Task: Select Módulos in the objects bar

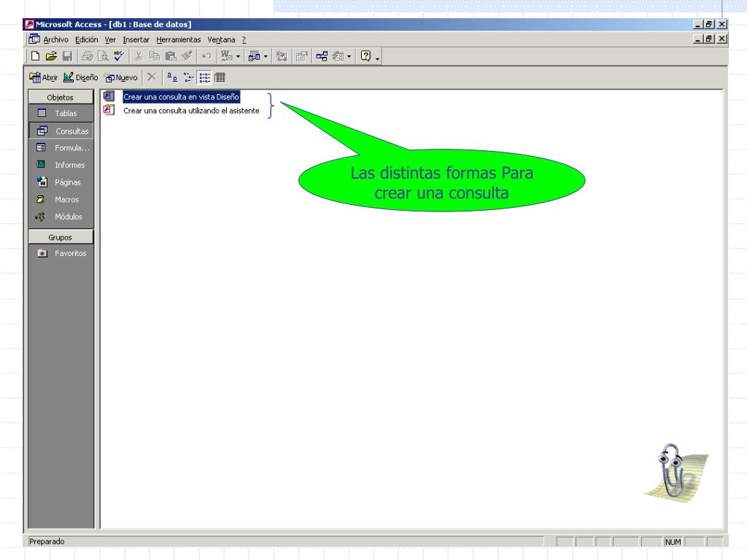Action: [x=61, y=217]
